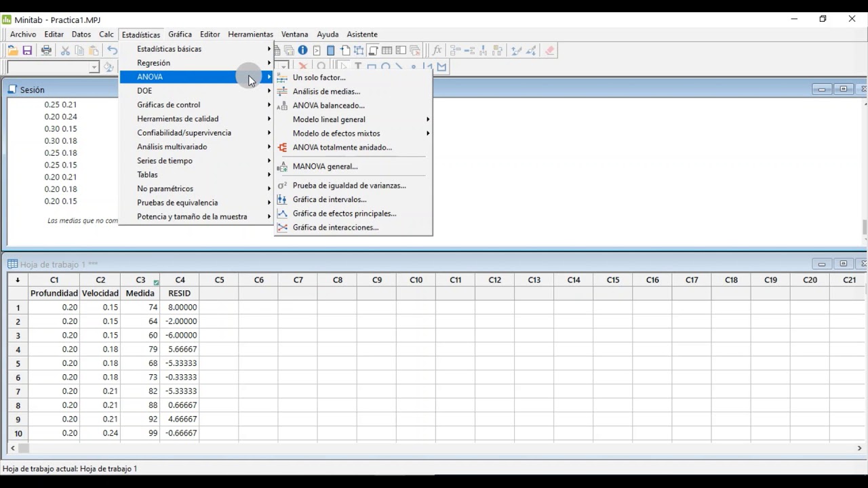Open the toolbar combo box dropdown arrow
868x488 pixels.
click(94, 67)
